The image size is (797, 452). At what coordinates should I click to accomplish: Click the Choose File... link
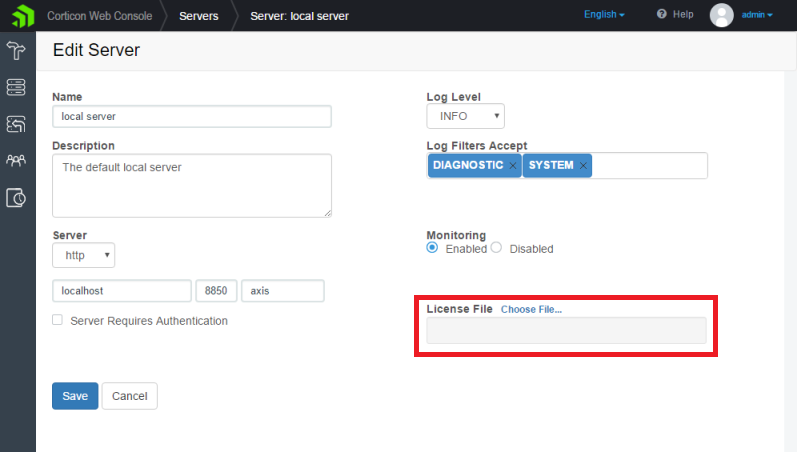[x=531, y=309]
